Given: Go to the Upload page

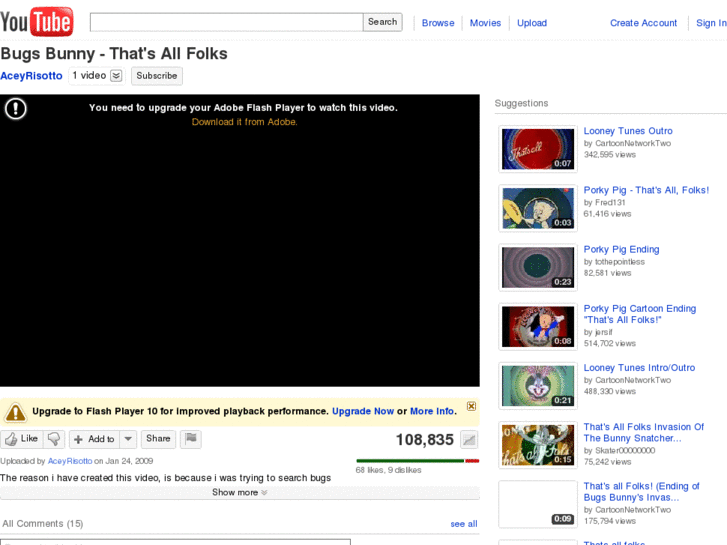Looking at the screenshot, I should pos(532,23).
